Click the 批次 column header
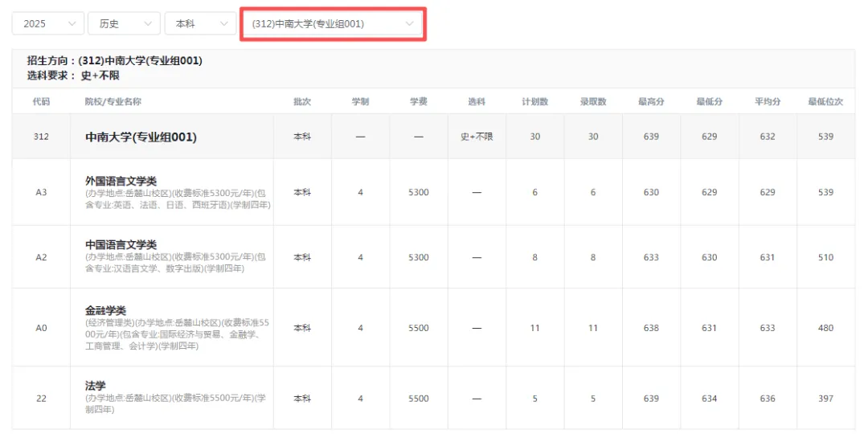Screen dimensions: 868x438 tap(302, 101)
